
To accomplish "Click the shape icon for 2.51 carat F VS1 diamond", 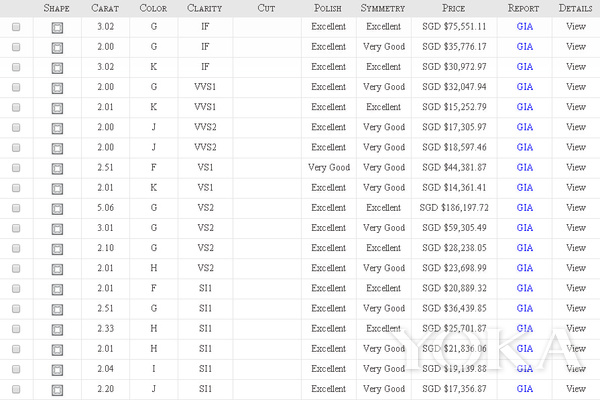I will 57,167.
